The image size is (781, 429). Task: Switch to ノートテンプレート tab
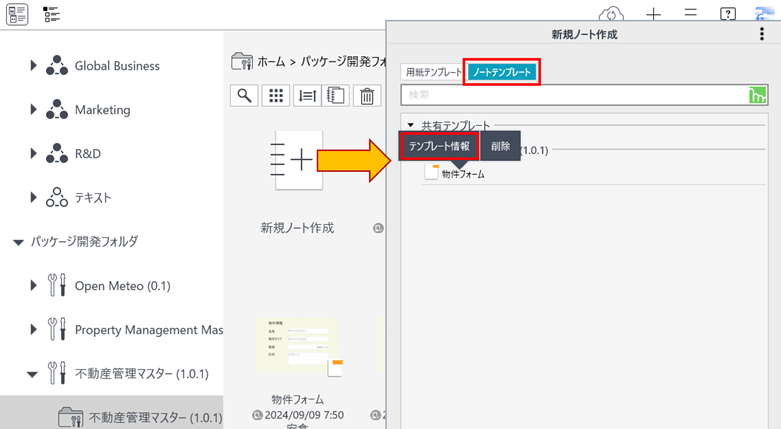tap(502, 72)
